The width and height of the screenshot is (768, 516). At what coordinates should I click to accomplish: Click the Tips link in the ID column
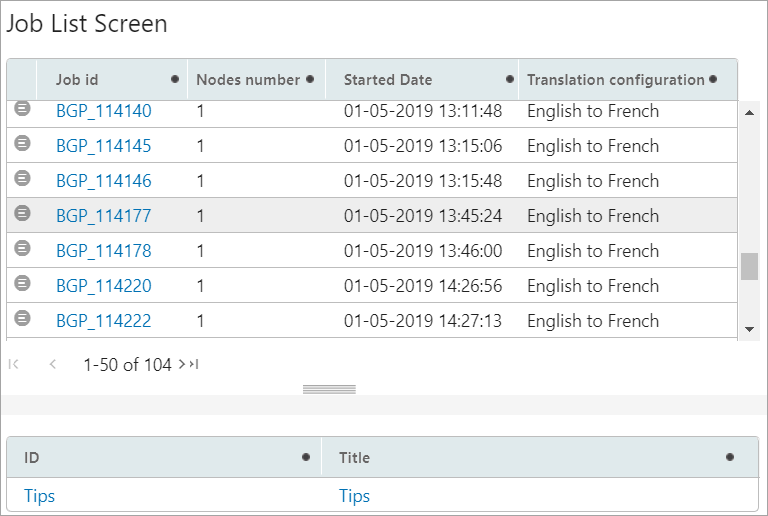39,496
